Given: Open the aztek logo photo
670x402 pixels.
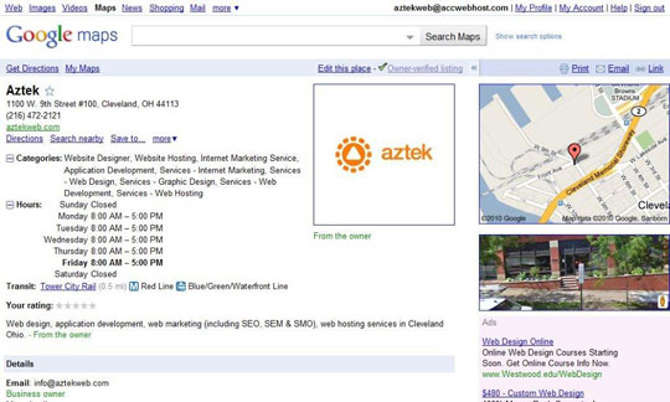Looking at the screenshot, I should (384, 154).
